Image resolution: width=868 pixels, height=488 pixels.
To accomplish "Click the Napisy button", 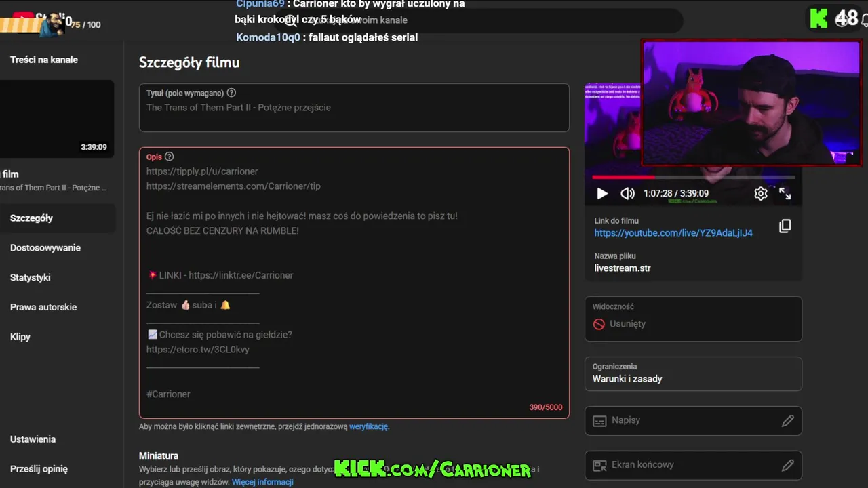I will pos(693,421).
